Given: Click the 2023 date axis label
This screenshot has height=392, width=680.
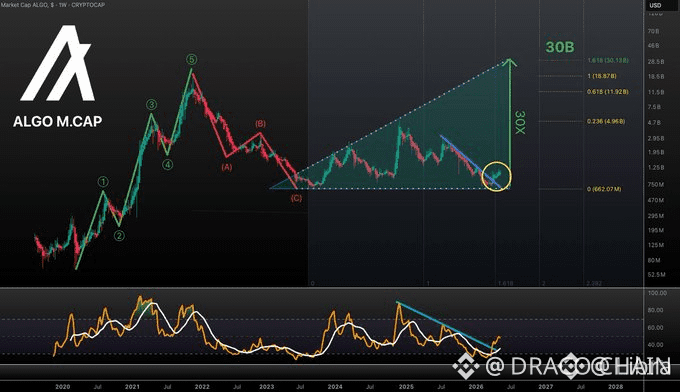Looking at the screenshot, I should [266, 387].
